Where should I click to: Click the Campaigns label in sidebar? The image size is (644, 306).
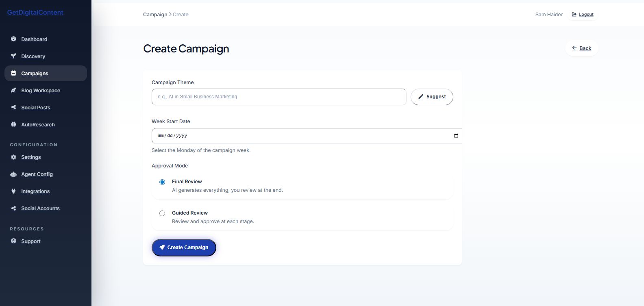[35, 73]
